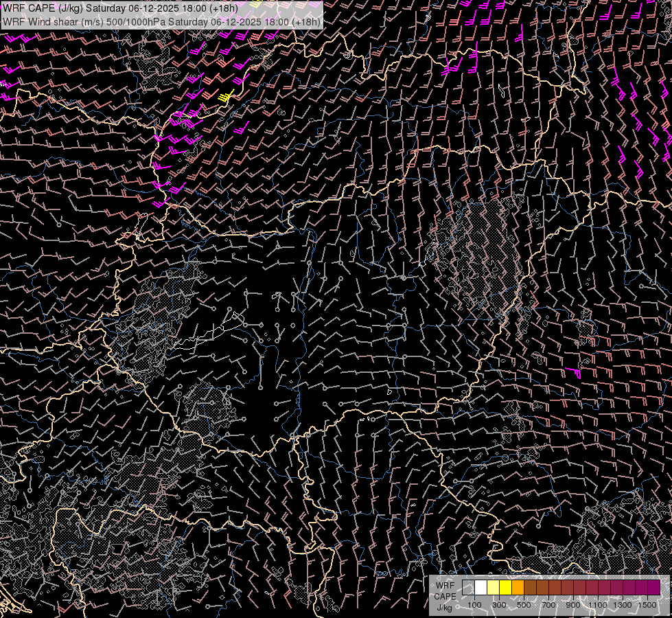672x618 pixels.
Task: Click the legend label '300'
Action: click(499, 605)
